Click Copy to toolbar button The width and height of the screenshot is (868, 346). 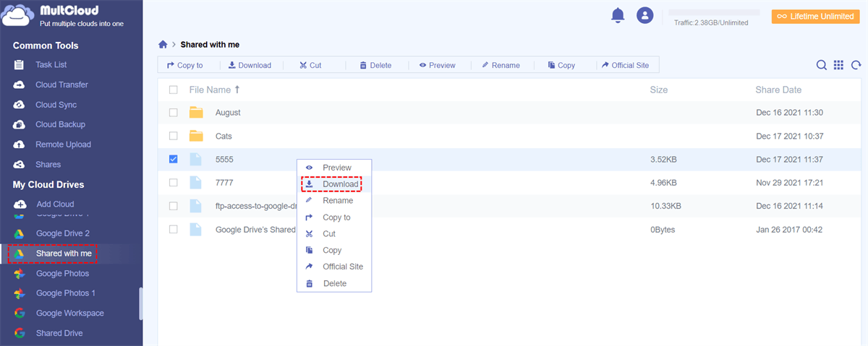[185, 65]
